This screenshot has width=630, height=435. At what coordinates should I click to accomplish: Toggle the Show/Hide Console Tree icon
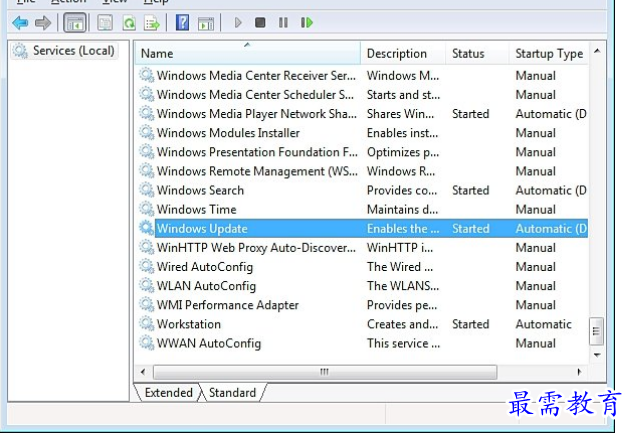[75, 22]
